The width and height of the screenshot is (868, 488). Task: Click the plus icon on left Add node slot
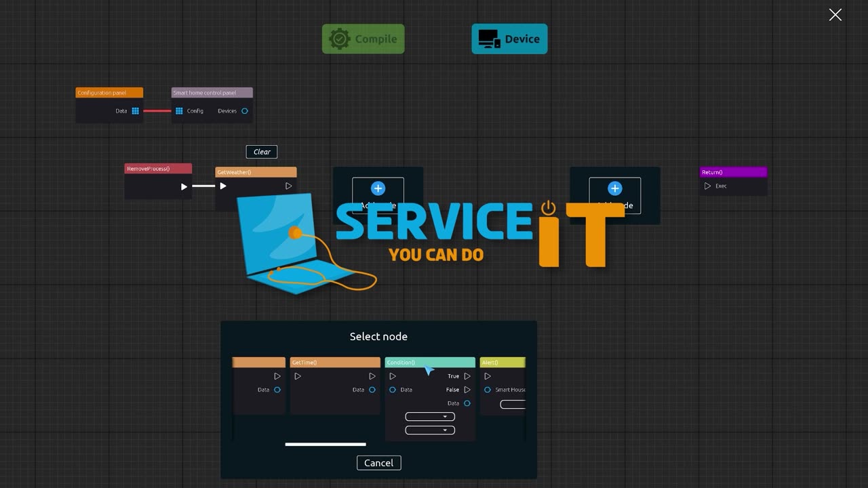[x=378, y=188]
